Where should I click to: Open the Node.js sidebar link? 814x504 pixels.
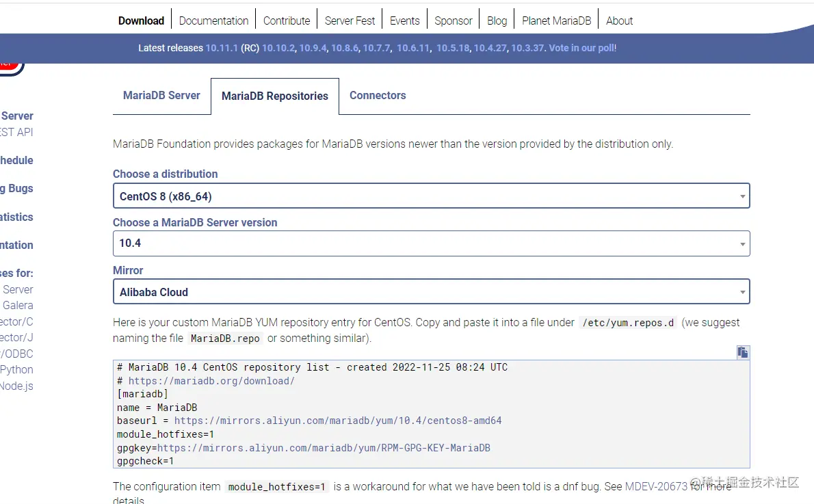pyautogui.click(x=16, y=386)
